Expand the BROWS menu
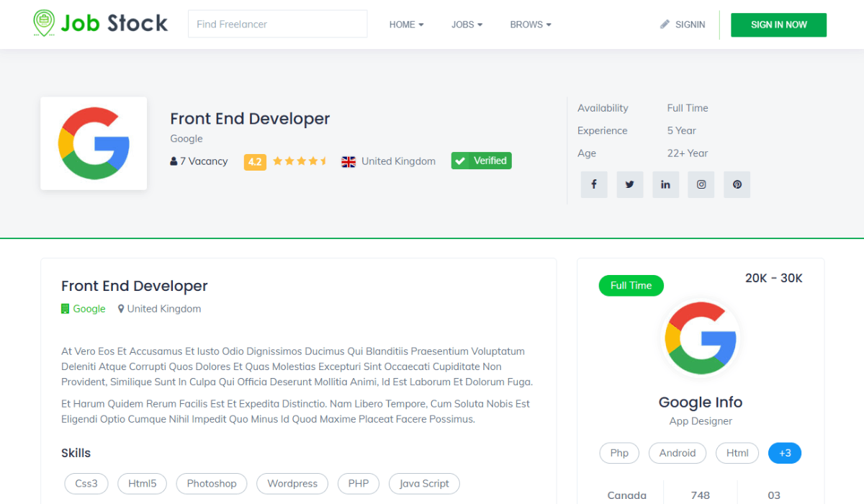The height and width of the screenshot is (504, 864). click(531, 24)
